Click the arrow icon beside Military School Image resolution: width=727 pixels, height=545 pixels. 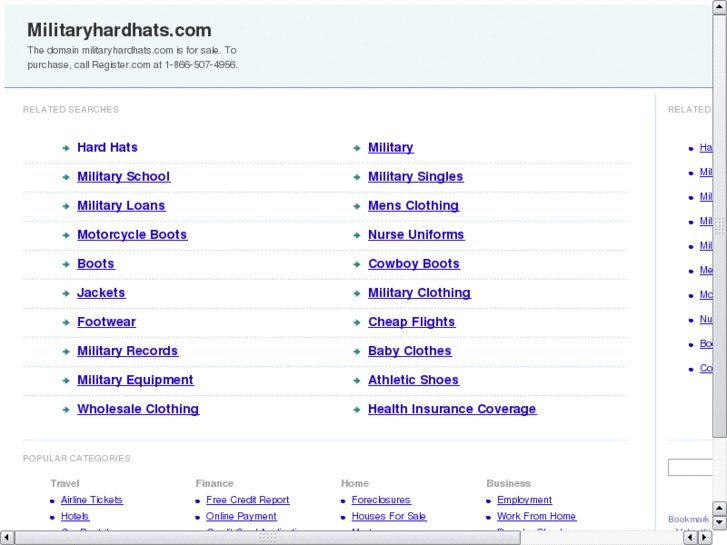[x=66, y=178]
